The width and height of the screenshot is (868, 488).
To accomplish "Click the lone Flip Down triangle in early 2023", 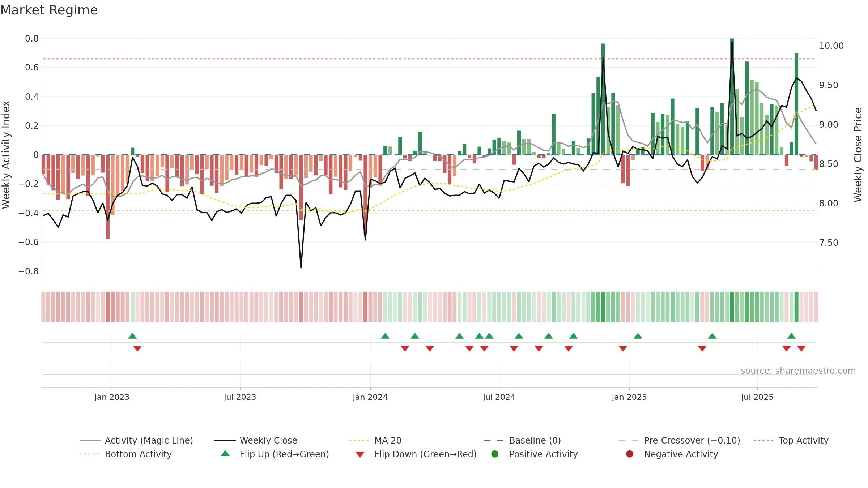I will 137,348.
